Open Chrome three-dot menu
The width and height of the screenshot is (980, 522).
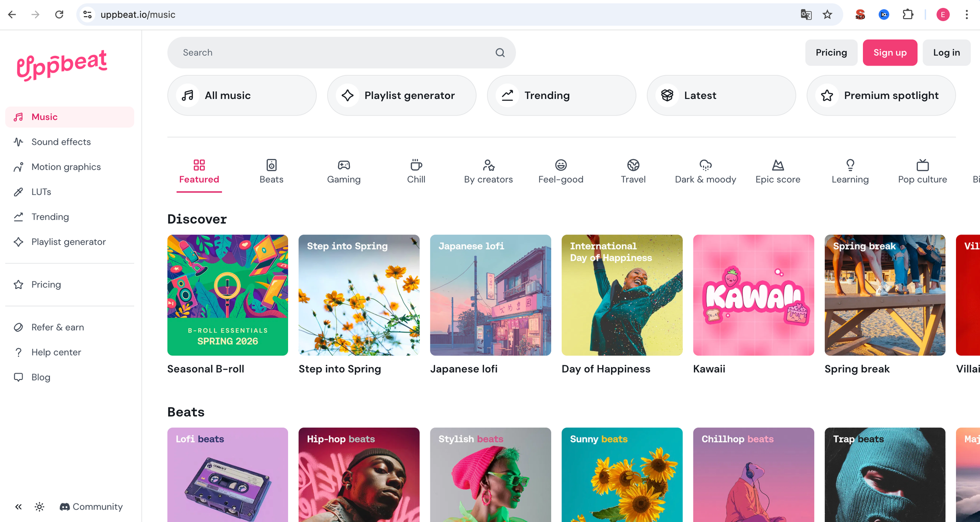coord(966,15)
